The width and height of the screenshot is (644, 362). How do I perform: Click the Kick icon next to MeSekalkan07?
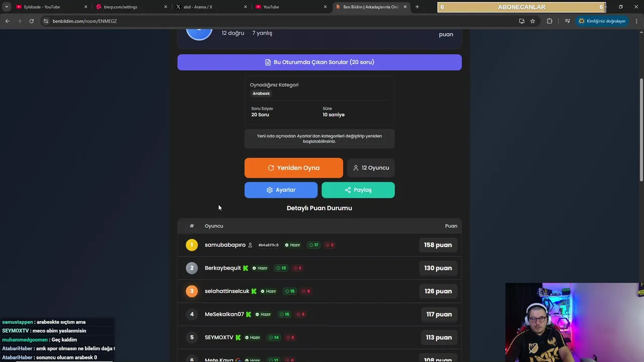[249, 314]
